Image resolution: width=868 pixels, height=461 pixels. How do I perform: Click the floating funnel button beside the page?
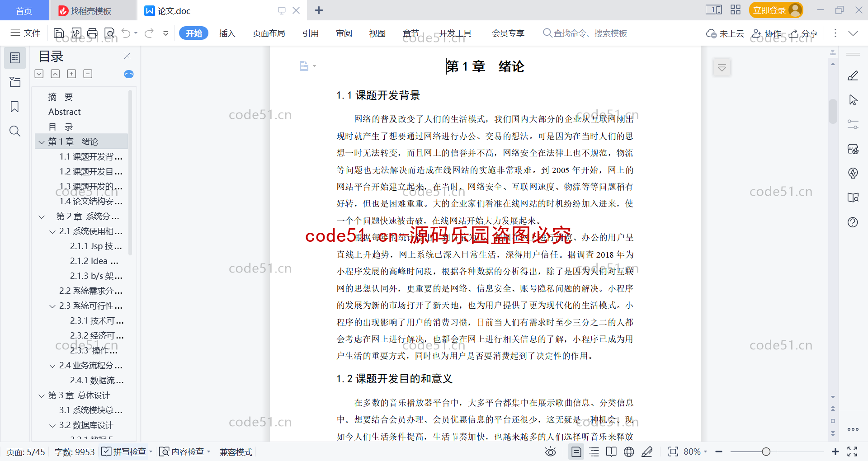click(x=722, y=68)
